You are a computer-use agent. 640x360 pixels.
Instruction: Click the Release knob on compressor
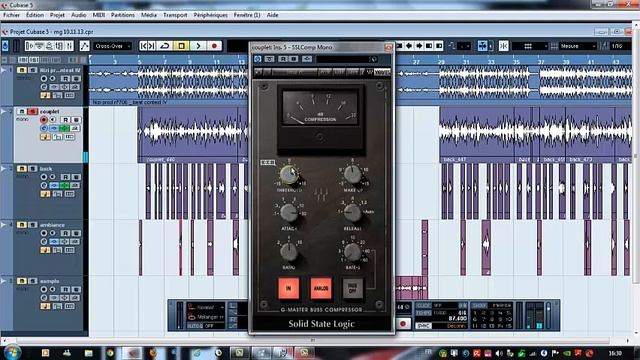coord(352,213)
